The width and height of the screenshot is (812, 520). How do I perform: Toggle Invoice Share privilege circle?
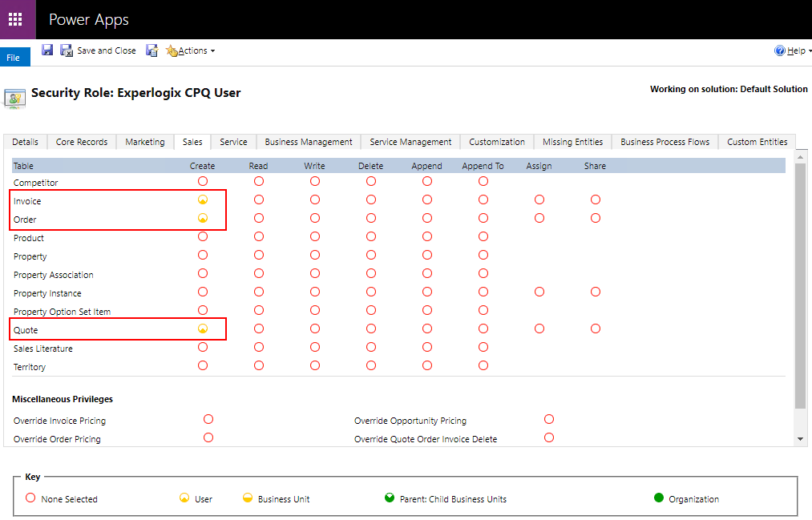pos(596,200)
